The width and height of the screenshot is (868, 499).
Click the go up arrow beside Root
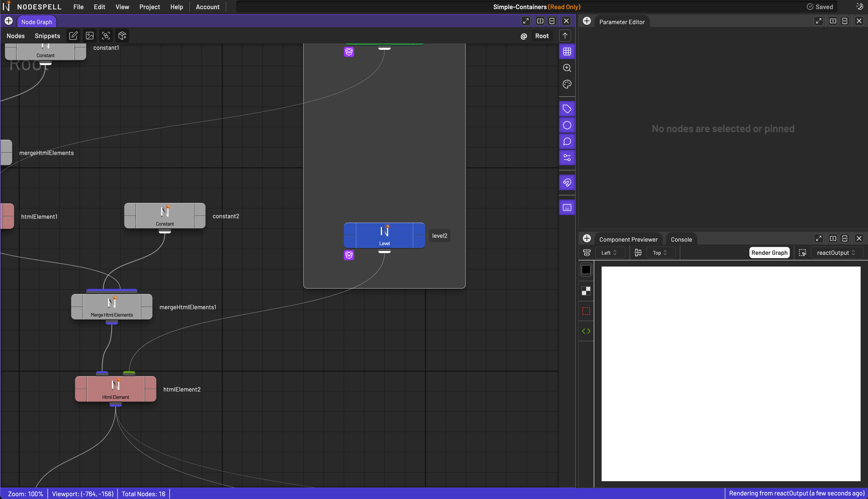(565, 36)
